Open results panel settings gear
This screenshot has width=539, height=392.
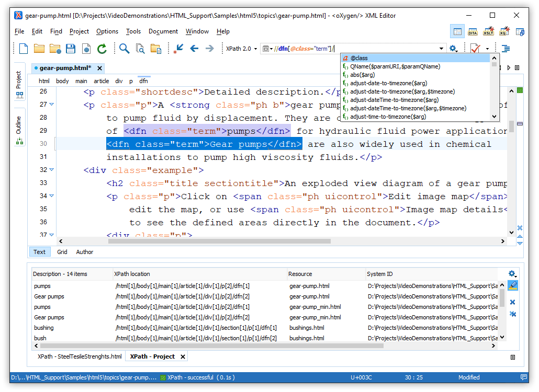512,273
